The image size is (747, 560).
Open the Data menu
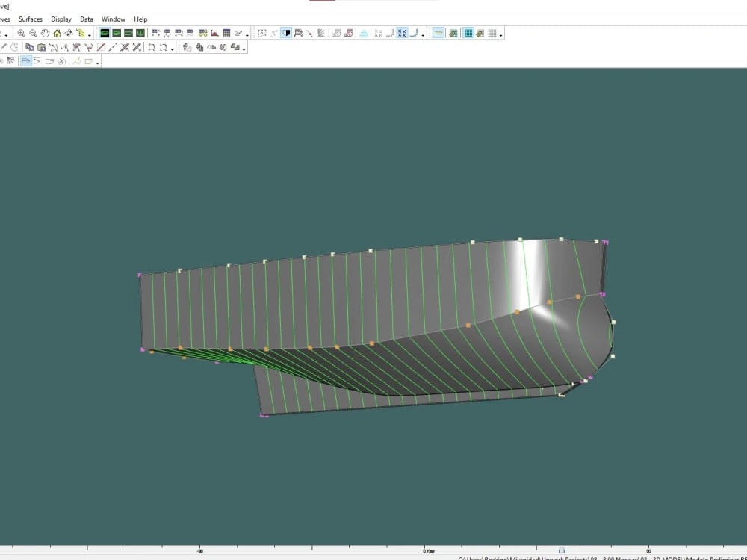pyautogui.click(x=87, y=19)
